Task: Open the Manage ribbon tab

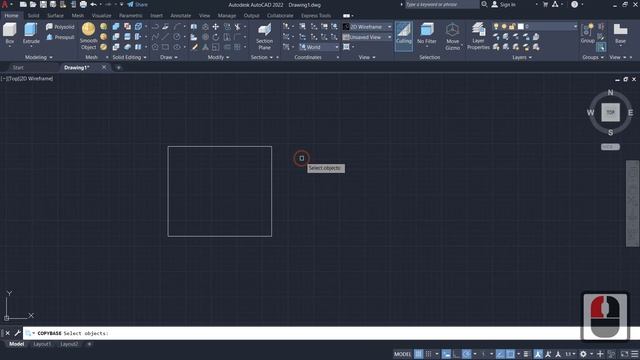Action: click(x=227, y=16)
